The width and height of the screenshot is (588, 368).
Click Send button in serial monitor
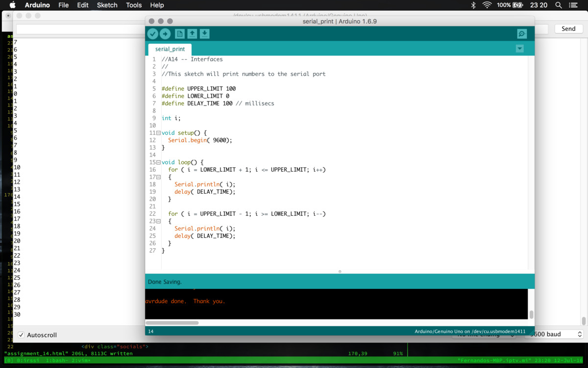pyautogui.click(x=568, y=28)
